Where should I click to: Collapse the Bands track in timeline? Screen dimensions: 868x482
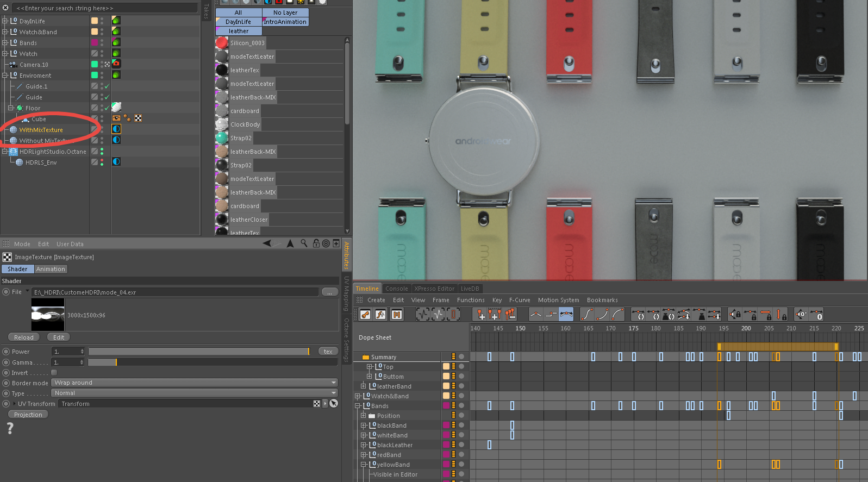358,406
